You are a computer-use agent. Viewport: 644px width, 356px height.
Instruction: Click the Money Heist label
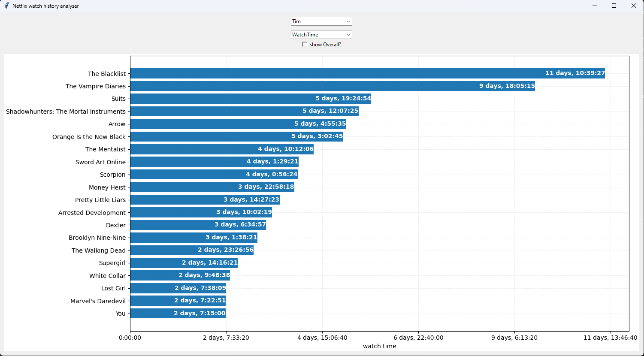tap(107, 187)
